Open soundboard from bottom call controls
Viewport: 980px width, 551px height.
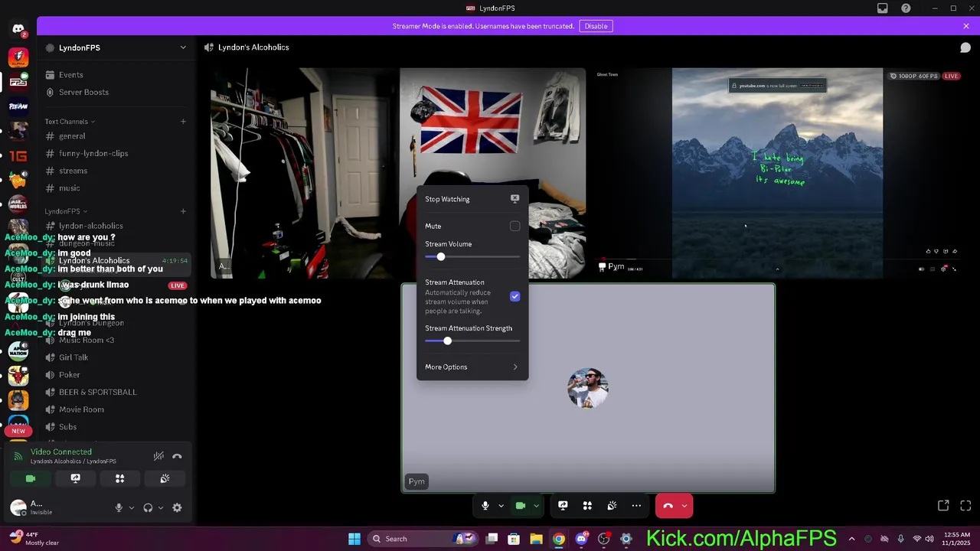pyautogui.click(x=612, y=506)
